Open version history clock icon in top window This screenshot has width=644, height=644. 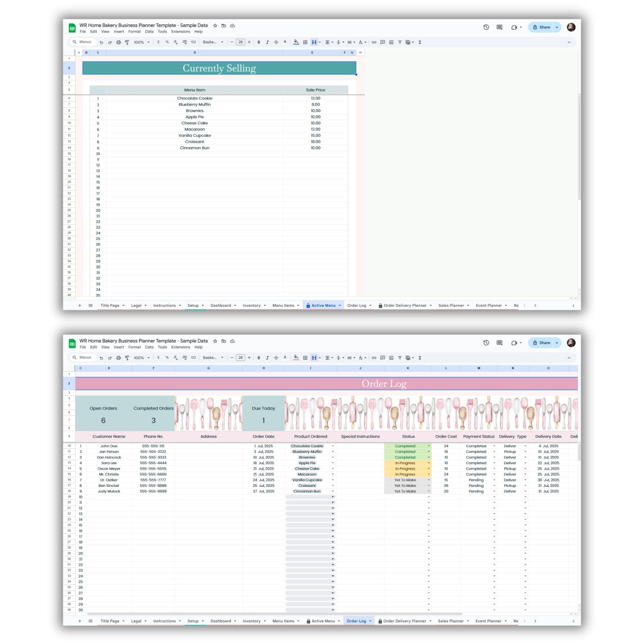click(486, 27)
